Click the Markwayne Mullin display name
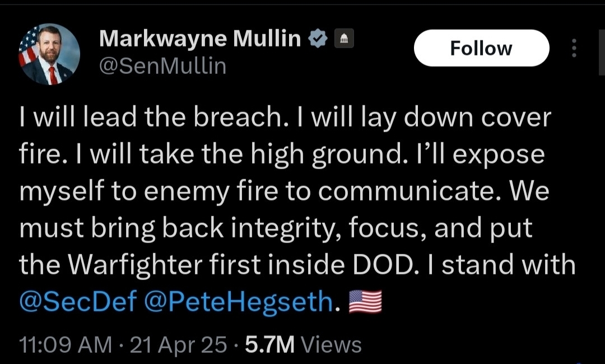 tap(200, 39)
